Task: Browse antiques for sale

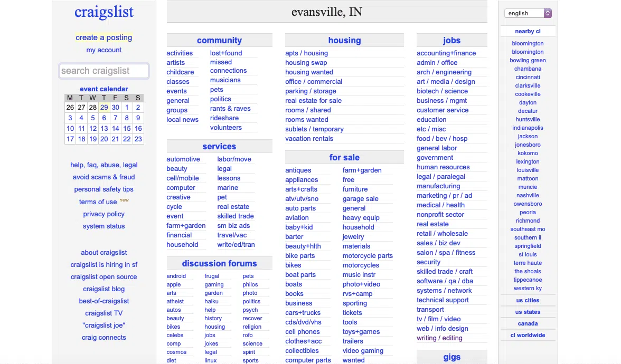Action: point(298,170)
